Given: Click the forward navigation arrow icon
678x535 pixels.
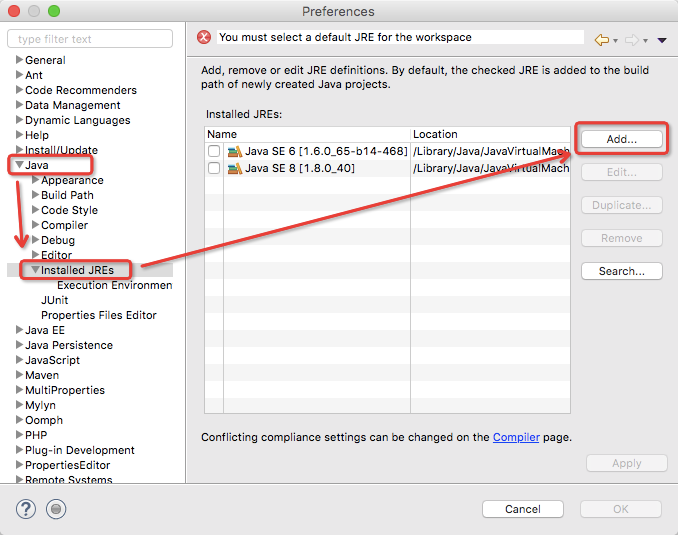Looking at the screenshot, I should click(x=632, y=40).
